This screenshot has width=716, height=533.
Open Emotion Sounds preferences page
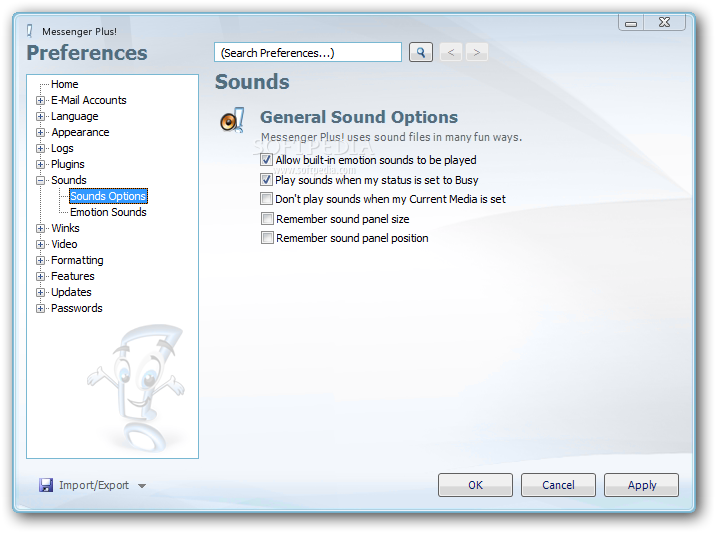click(x=108, y=212)
